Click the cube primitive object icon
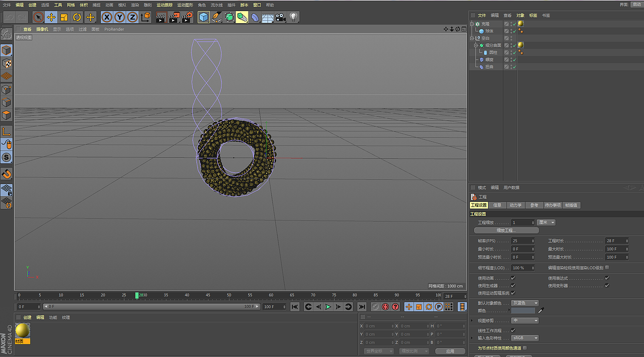 (x=204, y=17)
